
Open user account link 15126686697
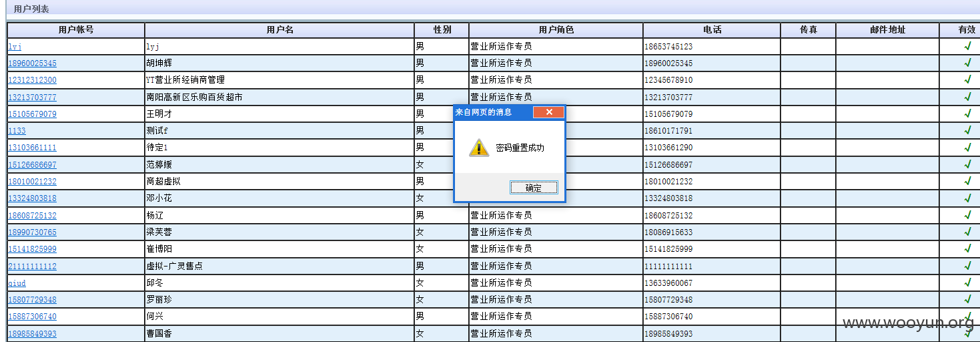pos(32,165)
